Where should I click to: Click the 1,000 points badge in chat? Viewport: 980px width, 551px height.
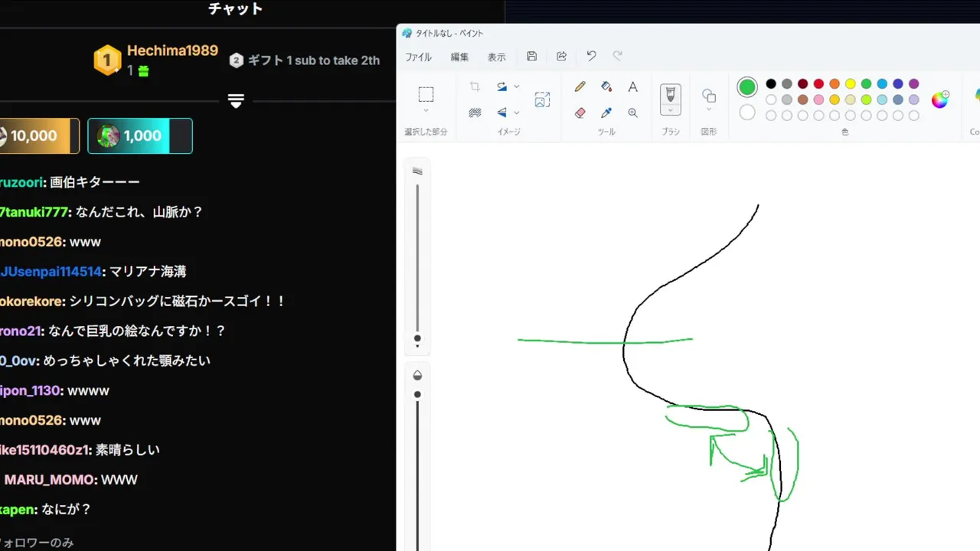pos(140,136)
